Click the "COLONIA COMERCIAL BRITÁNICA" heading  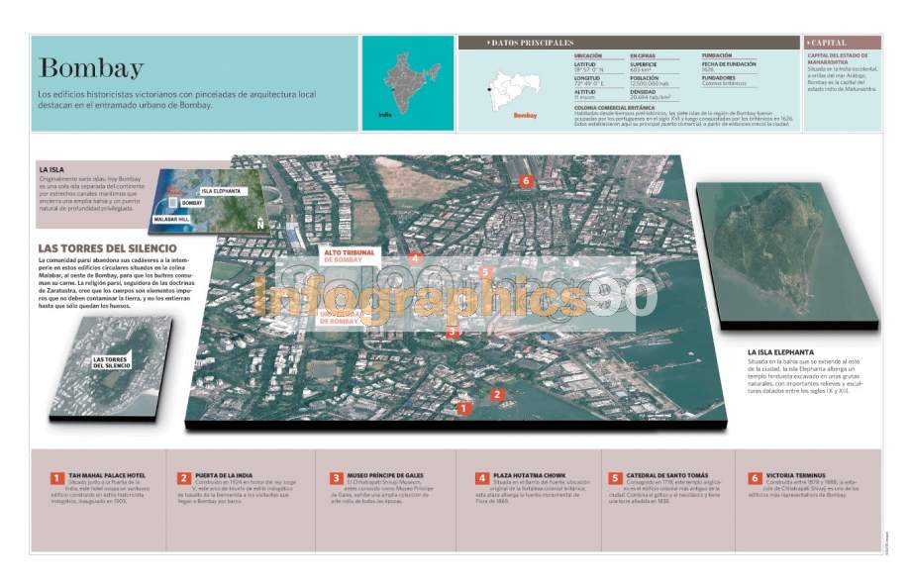(614, 108)
